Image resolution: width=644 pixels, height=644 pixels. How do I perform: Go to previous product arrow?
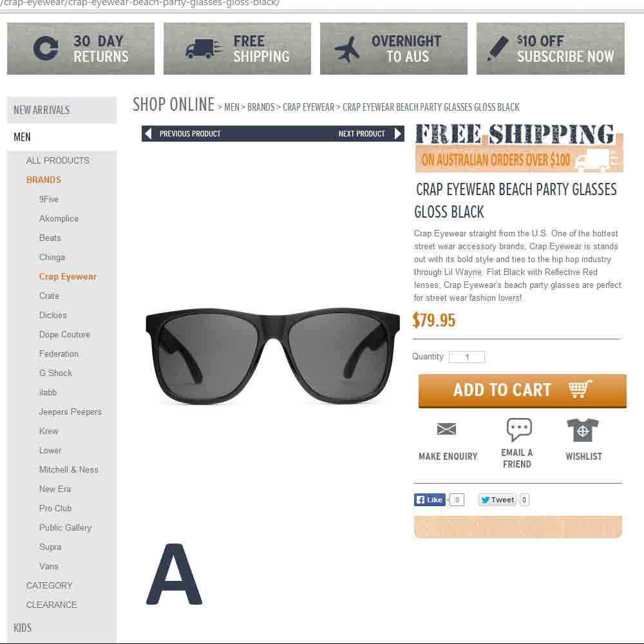pyautogui.click(x=149, y=133)
